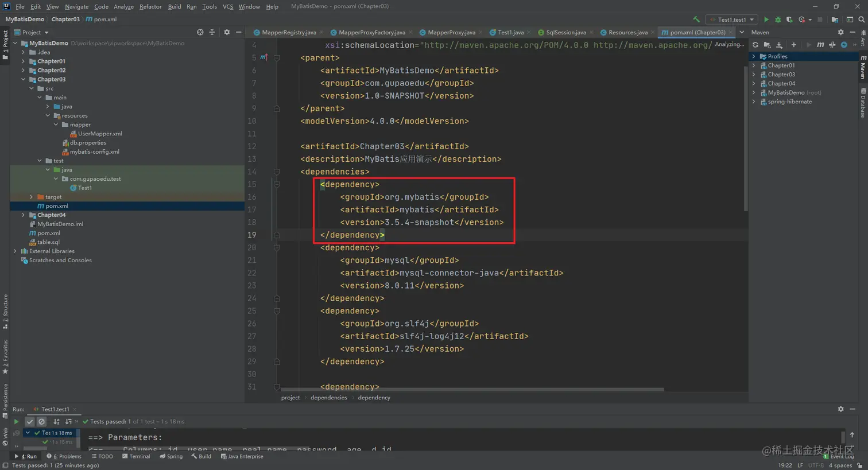
Task: Click '4 spaces' indent in status bar
Action: (x=840, y=465)
